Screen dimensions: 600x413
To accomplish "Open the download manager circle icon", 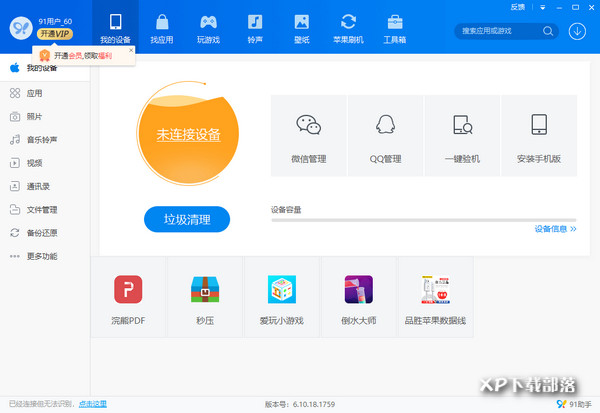I will pos(577,31).
